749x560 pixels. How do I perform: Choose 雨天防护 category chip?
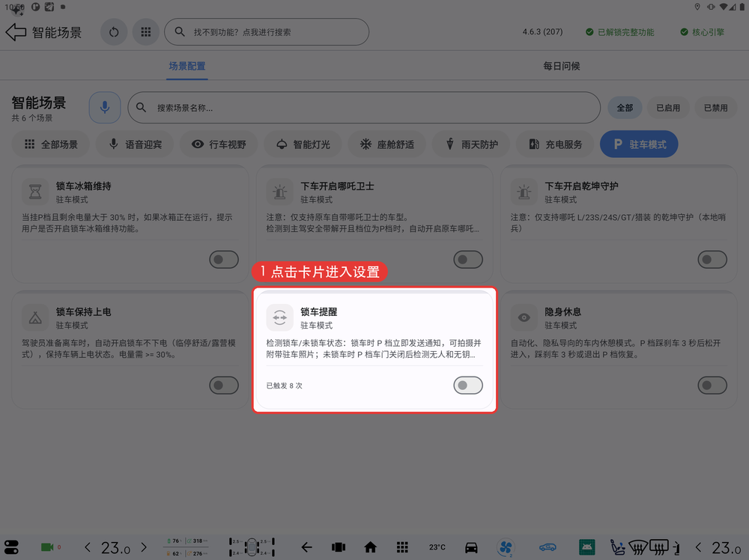coord(471,144)
